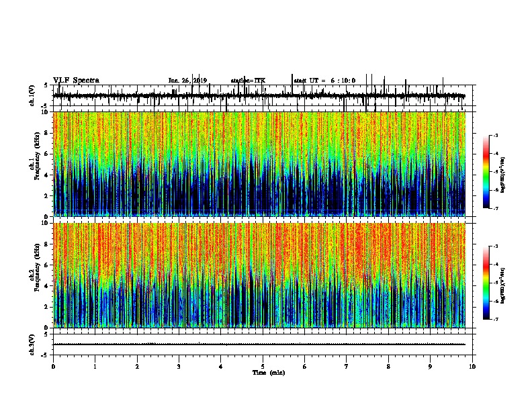
Task: Click the "Jan. 26, 2019" date label
Action: point(187,81)
